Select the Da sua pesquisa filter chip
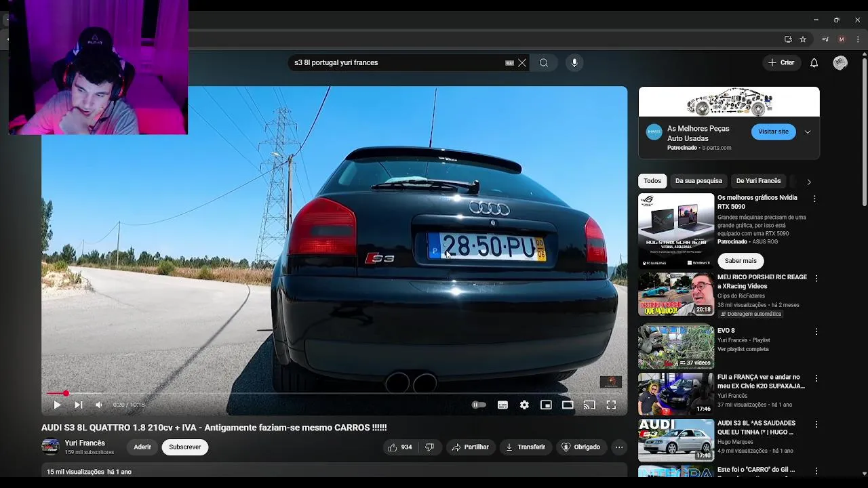Screen dimensions: 868x488 698,181
